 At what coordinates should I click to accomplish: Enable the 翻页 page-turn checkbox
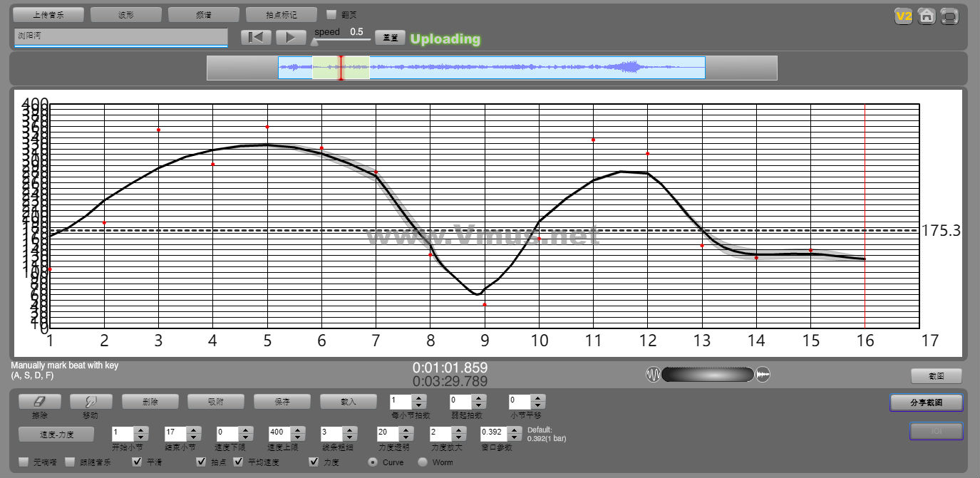(x=331, y=14)
